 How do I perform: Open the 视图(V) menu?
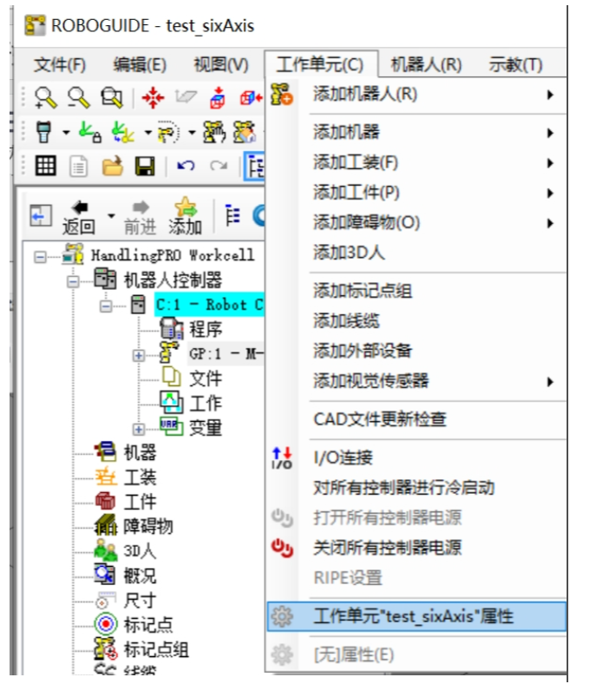tap(221, 65)
